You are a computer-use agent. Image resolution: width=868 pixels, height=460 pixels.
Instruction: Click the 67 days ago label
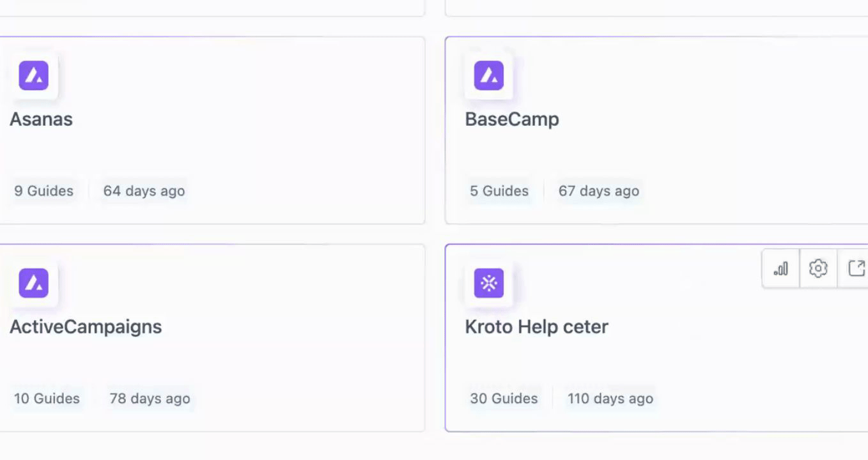coord(599,191)
